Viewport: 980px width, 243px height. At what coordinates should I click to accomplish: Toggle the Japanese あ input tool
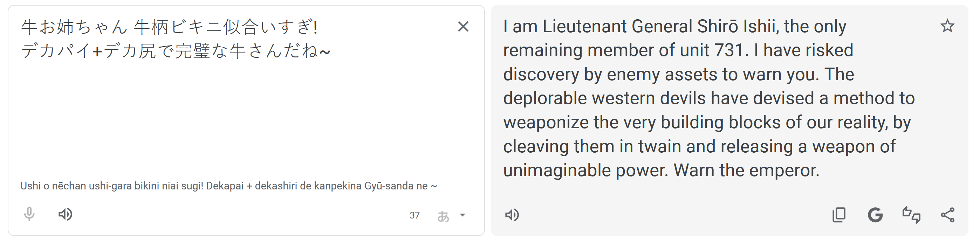point(443,216)
